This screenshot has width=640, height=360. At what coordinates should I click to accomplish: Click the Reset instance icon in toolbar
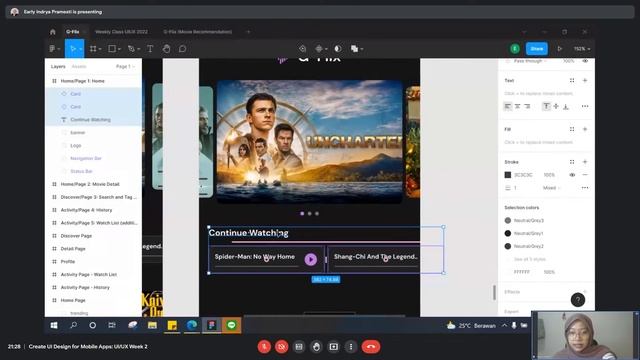pyautogui.click(x=302, y=49)
